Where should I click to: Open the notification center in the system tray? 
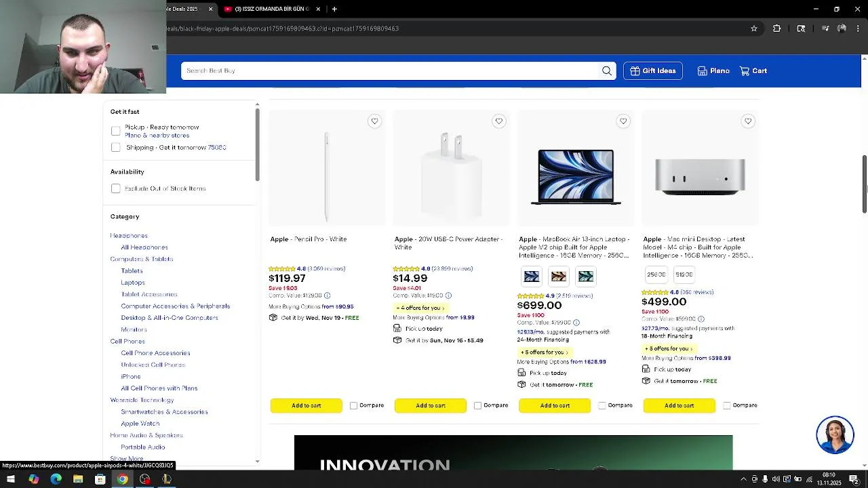[x=854, y=479]
